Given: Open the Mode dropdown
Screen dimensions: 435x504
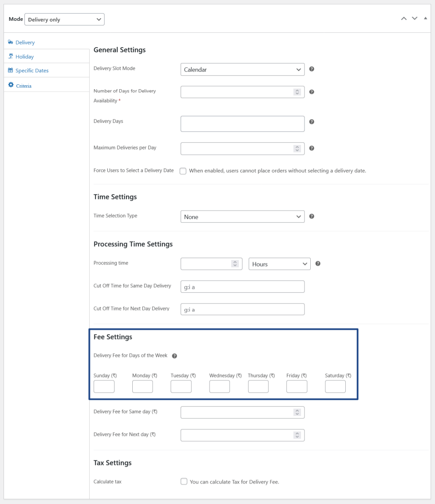Looking at the screenshot, I should [64, 20].
